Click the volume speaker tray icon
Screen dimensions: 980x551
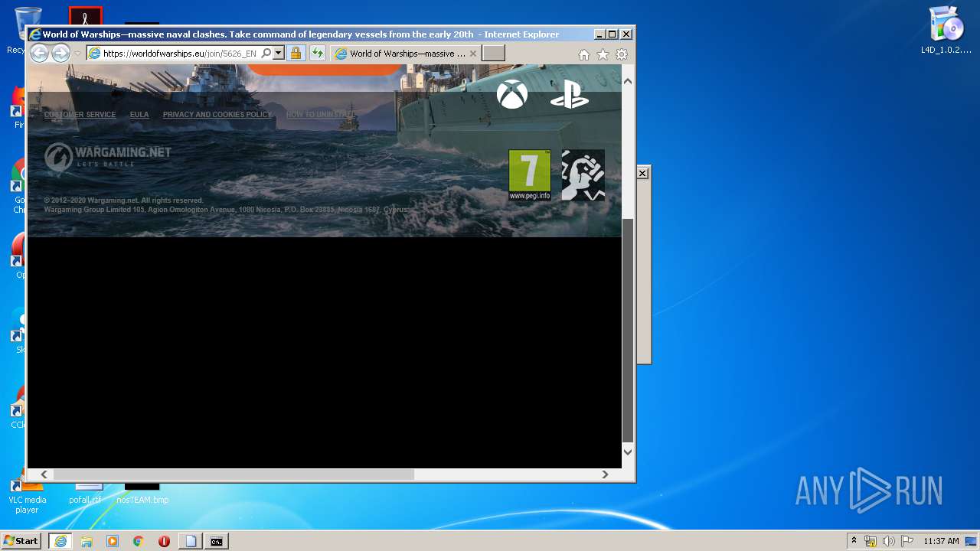[889, 541]
